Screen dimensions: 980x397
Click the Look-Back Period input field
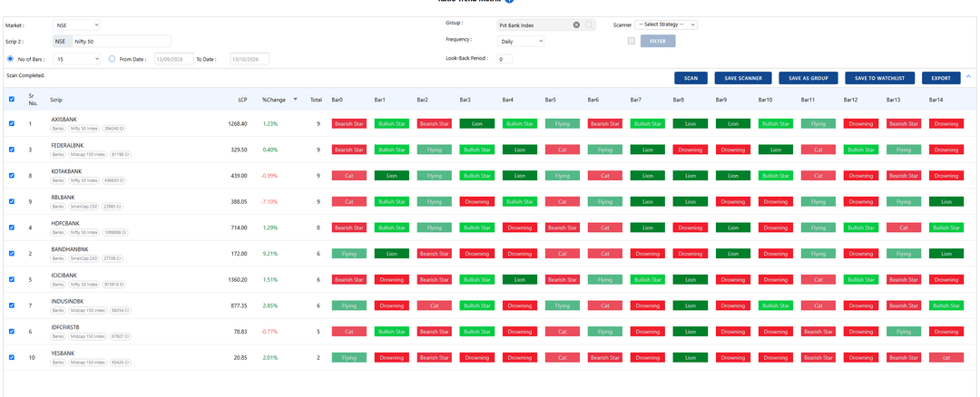click(505, 59)
